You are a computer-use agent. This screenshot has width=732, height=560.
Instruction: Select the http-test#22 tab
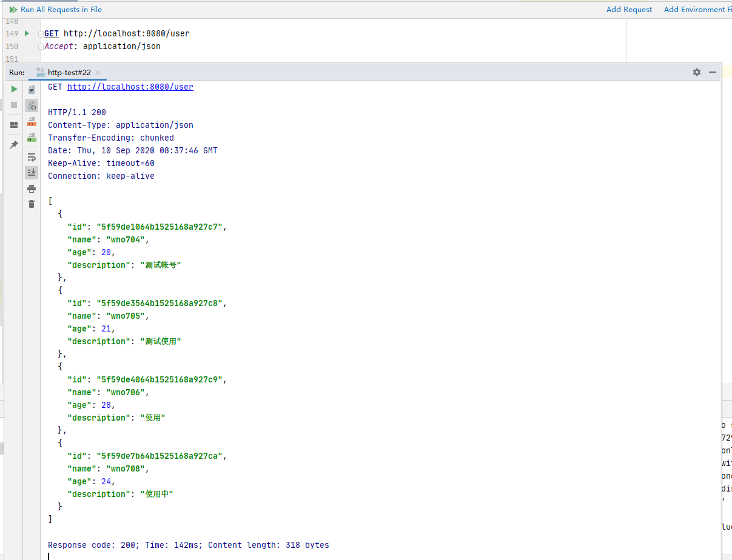tap(69, 73)
